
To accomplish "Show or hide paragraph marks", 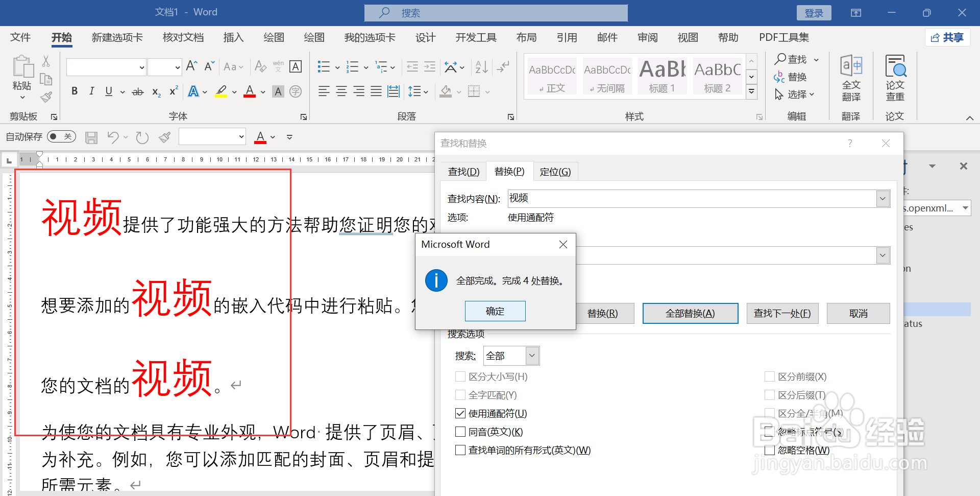I will [503, 66].
